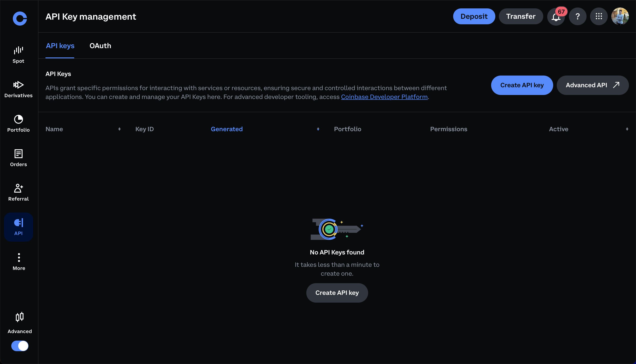Click the gray Create API key button

337,293
